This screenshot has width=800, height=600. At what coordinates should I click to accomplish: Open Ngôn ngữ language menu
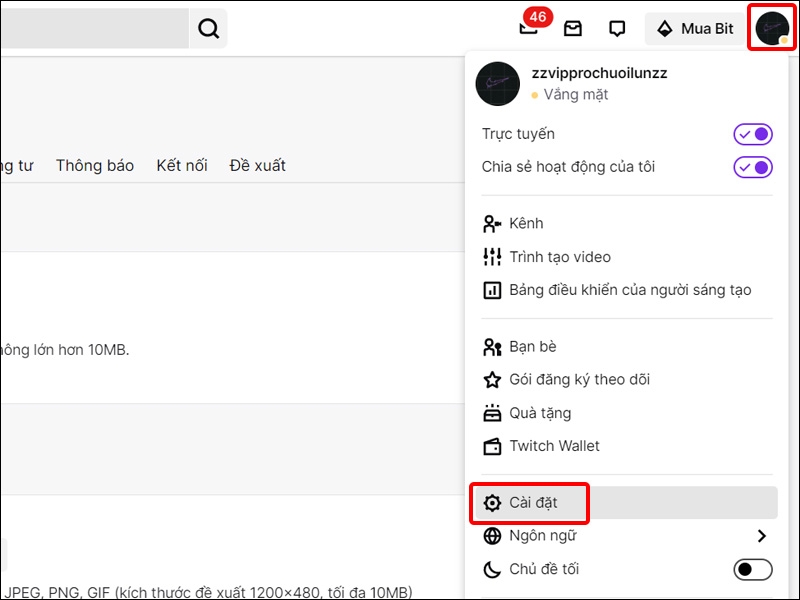(627, 536)
